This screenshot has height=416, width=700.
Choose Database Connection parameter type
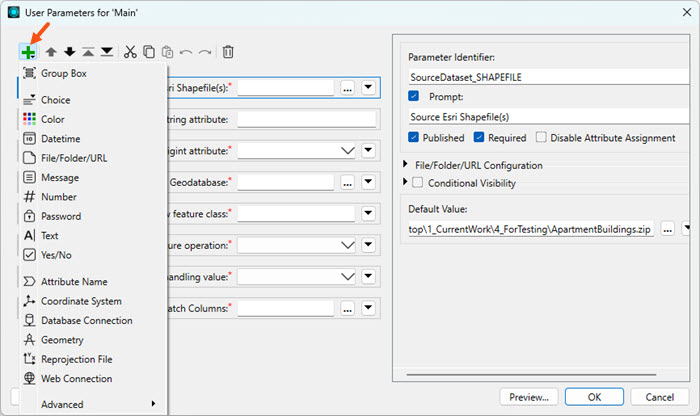(86, 320)
